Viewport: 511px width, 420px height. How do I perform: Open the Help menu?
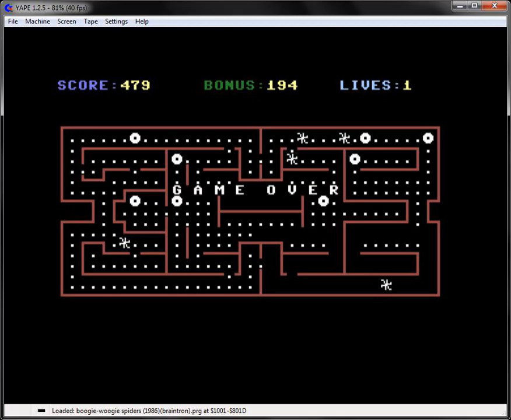tap(142, 22)
